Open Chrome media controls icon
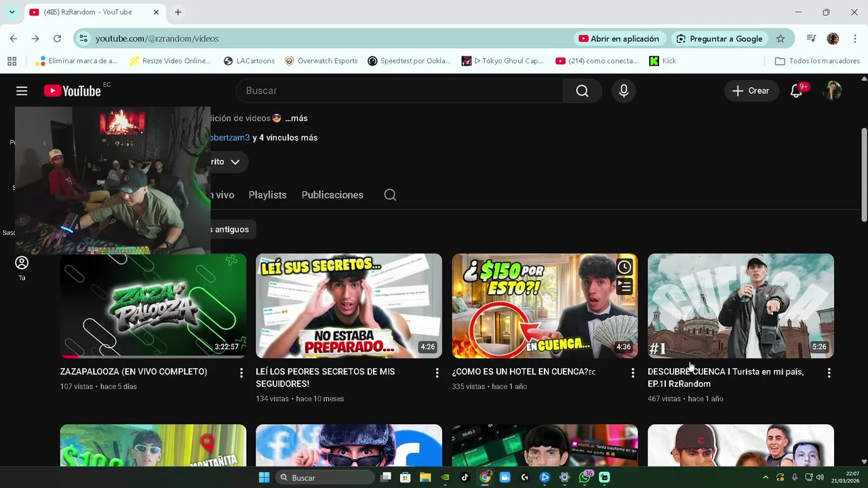Image resolution: width=868 pixels, height=488 pixels. (811, 39)
